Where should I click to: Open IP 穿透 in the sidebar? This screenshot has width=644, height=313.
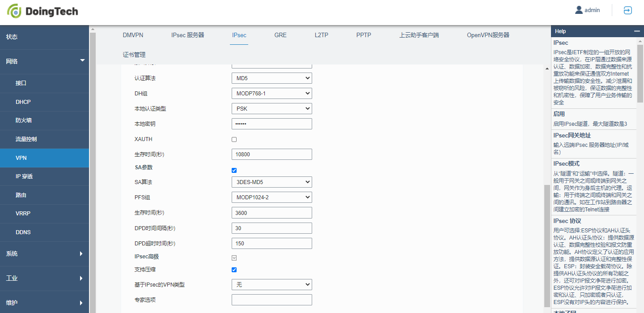coord(44,176)
